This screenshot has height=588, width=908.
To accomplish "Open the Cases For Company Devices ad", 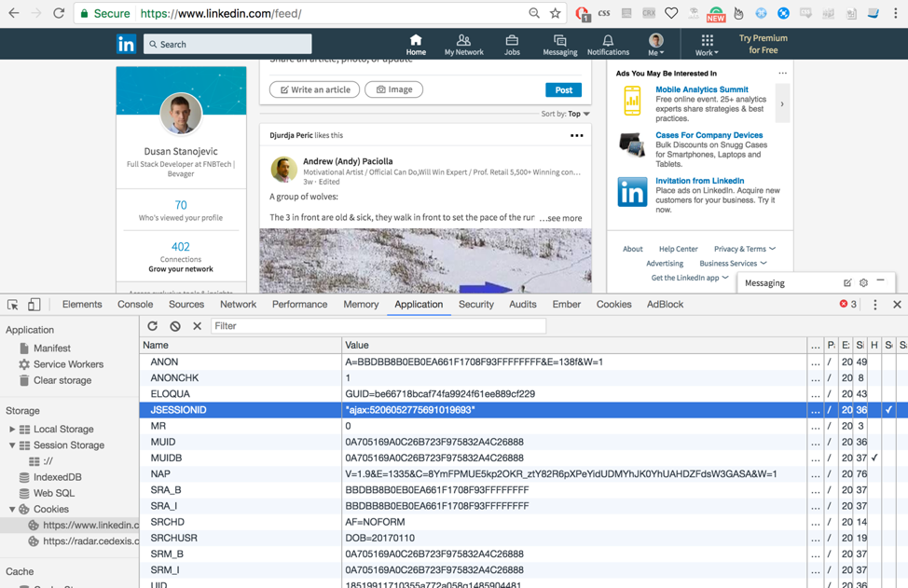I will pyautogui.click(x=709, y=135).
